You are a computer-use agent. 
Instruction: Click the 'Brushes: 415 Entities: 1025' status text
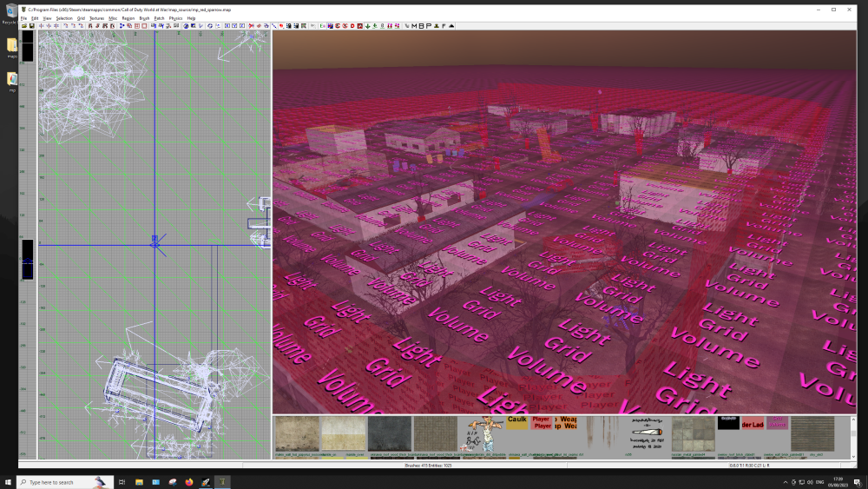pyautogui.click(x=428, y=466)
